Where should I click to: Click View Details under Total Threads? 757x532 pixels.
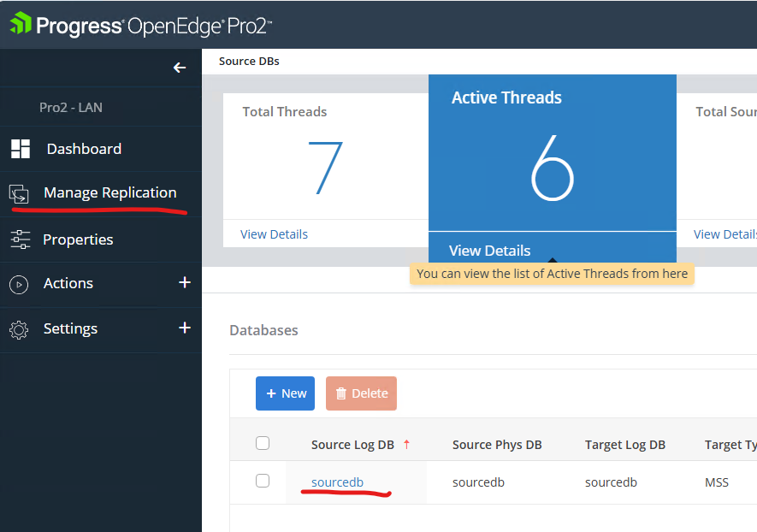[x=274, y=233]
